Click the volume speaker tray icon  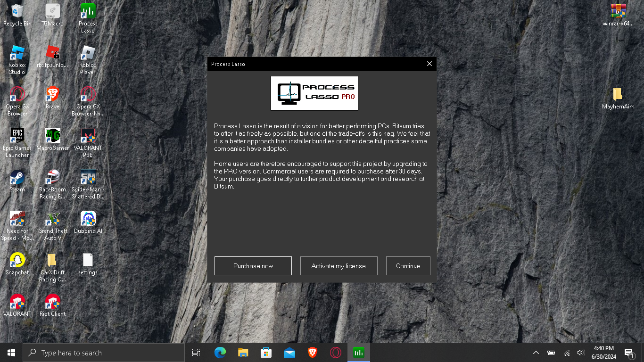[x=581, y=353]
